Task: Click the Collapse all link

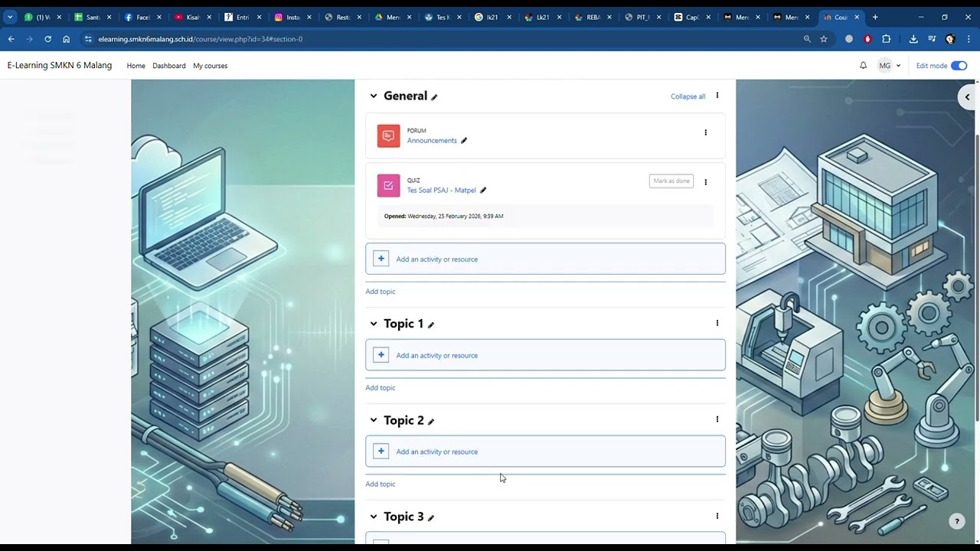Action: point(688,96)
